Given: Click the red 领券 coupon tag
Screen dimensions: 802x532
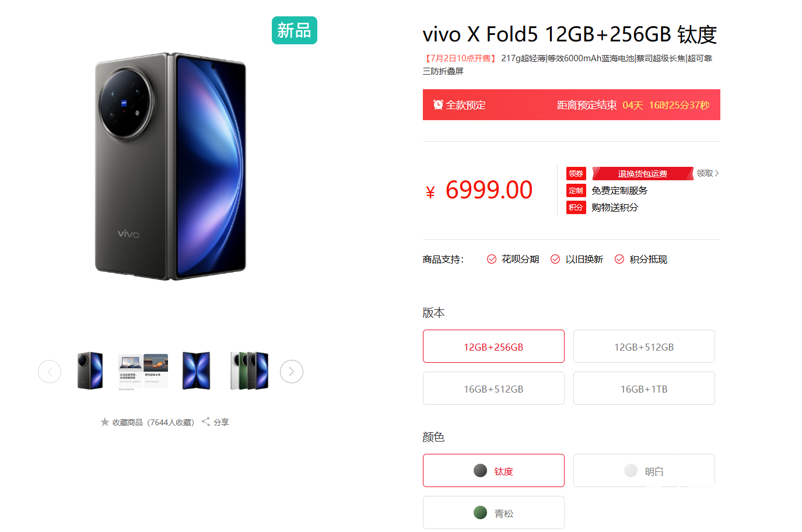Looking at the screenshot, I should 576,174.
